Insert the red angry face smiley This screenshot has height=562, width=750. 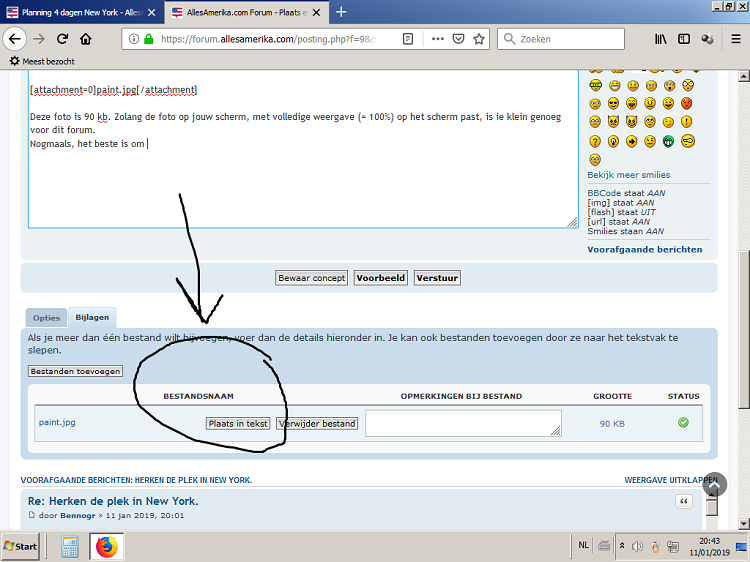(687, 103)
